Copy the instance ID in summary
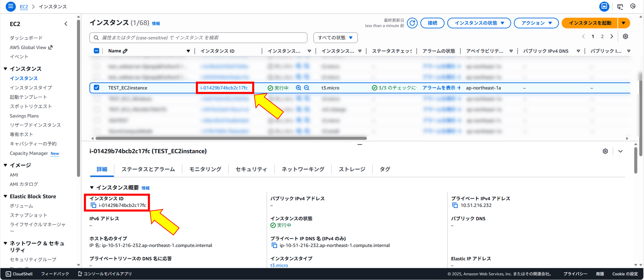The image size is (644, 280). [x=94, y=205]
